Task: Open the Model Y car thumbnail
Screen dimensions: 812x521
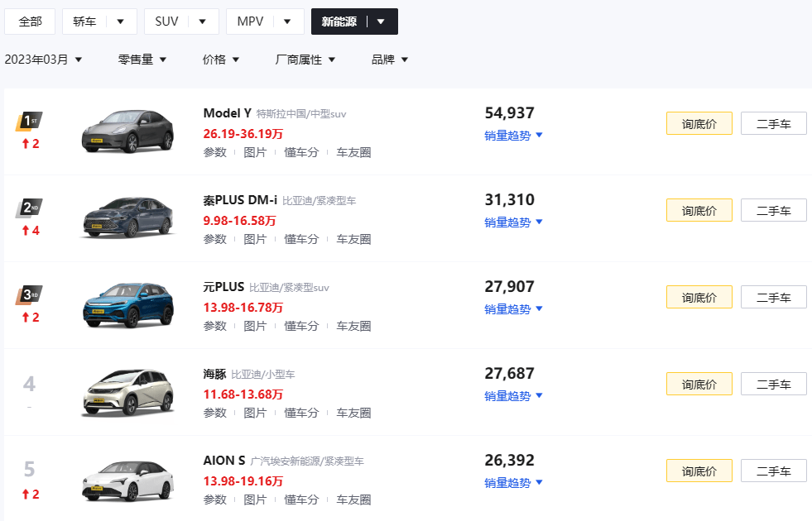Action: 128,131
